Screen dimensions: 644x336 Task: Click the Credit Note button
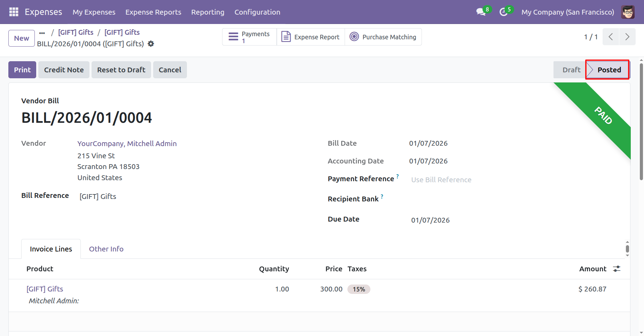(64, 70)
